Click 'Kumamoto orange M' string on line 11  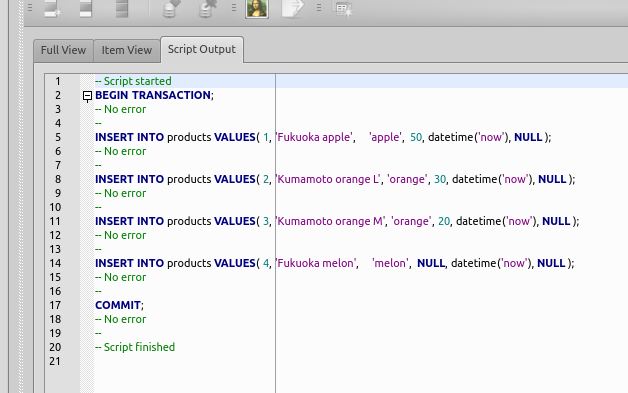coord(330,221)
